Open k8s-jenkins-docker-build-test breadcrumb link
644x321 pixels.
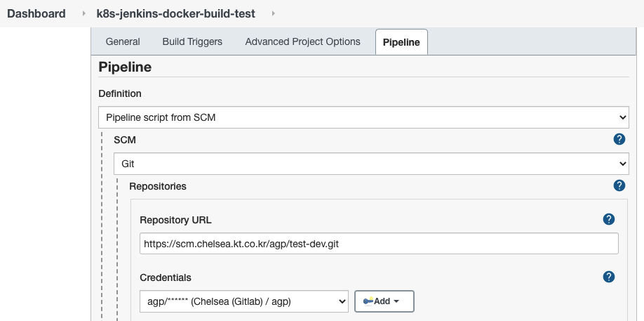pos(175,14)
